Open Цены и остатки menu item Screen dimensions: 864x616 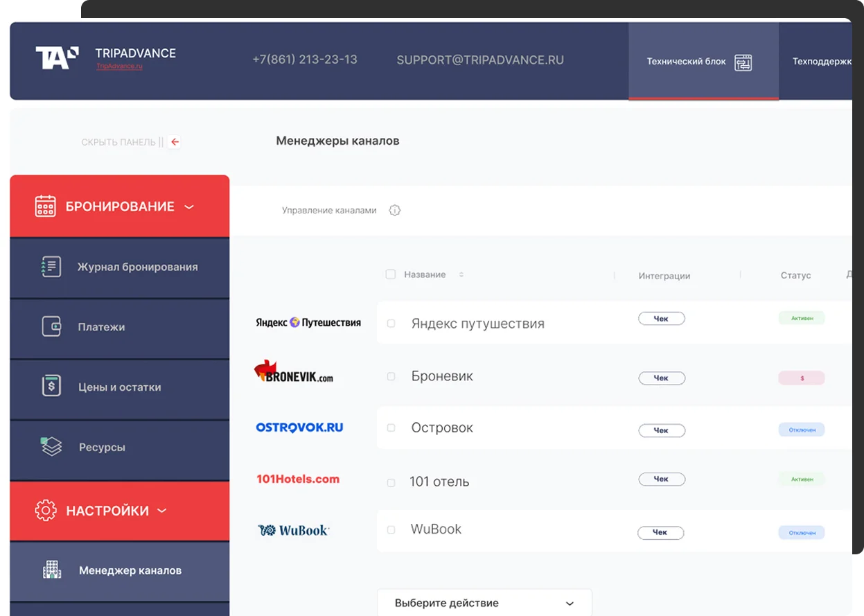120,388
